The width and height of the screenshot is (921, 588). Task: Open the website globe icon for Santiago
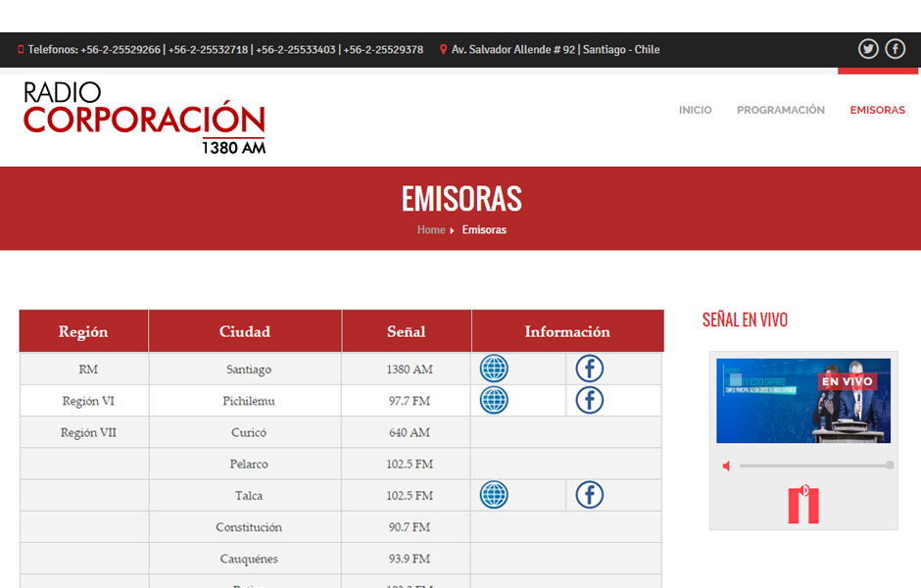494,368
